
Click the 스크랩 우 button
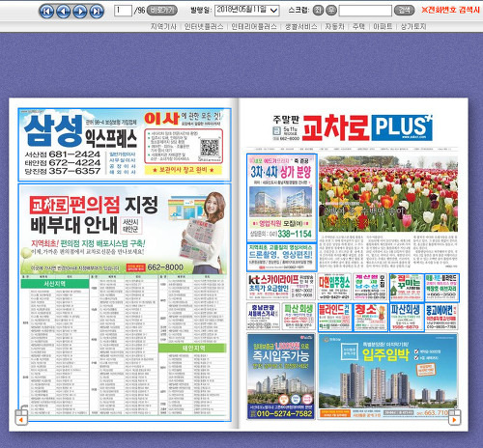(331, 11)
